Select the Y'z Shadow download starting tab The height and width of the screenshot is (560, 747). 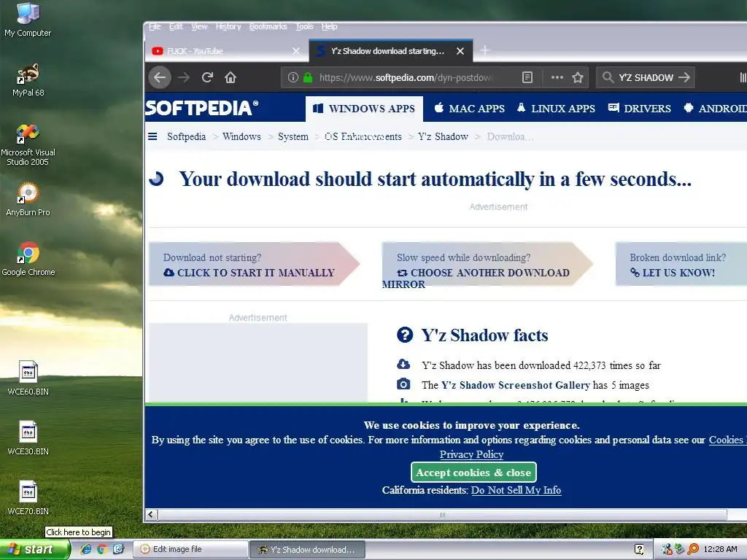click(x=391, y=51)
